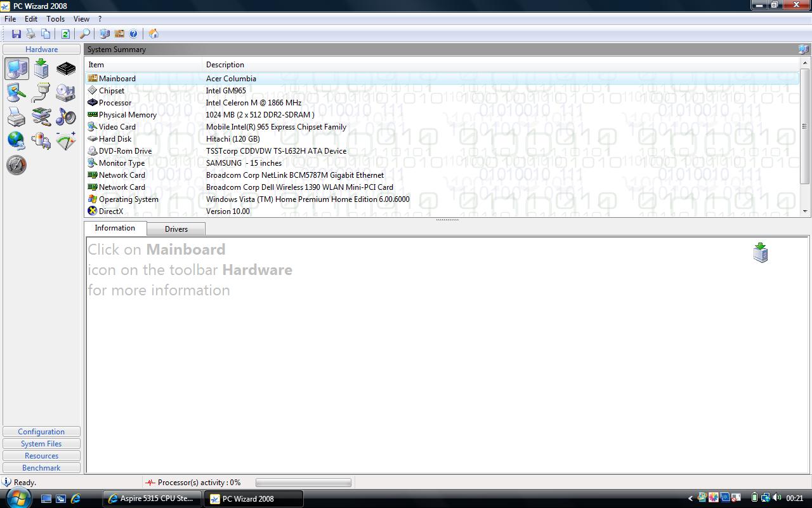Image resolution: width=812 pixels, height=508 pixels.
Task: Select the round speedometer gauge icon
Action: (x=16, y=165)
